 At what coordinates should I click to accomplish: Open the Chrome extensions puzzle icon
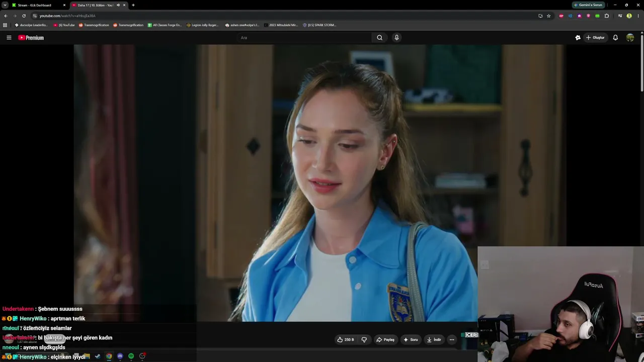pyautogui.click(x=607, y=16)
